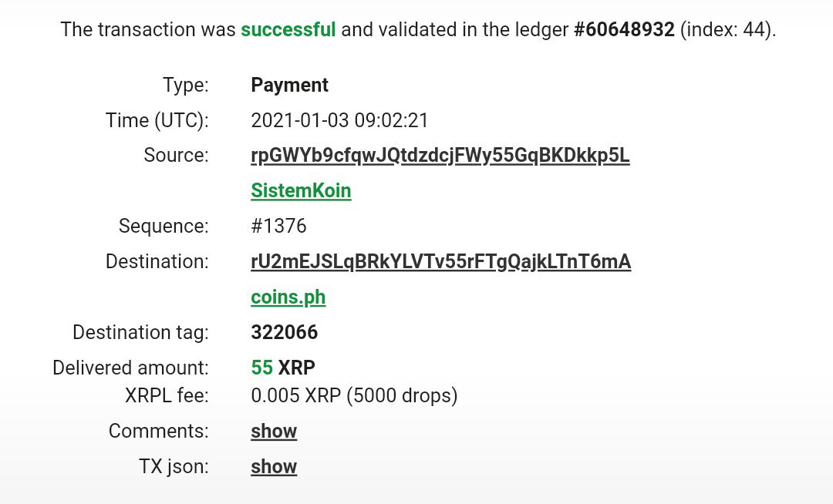Click the transaction time 2021-01-03 09:02:21
833x504 pixels.
coord(339,120)
